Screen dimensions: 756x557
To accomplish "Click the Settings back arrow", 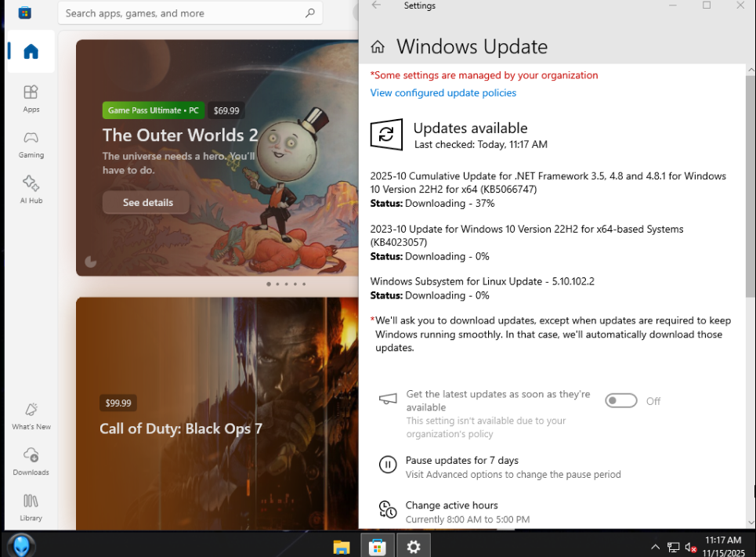I will click(377, 5).
